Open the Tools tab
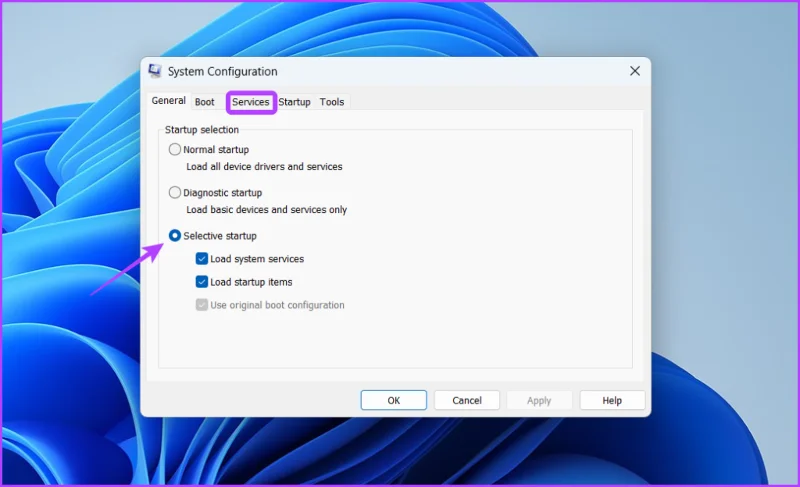 [x=332, y=102]
